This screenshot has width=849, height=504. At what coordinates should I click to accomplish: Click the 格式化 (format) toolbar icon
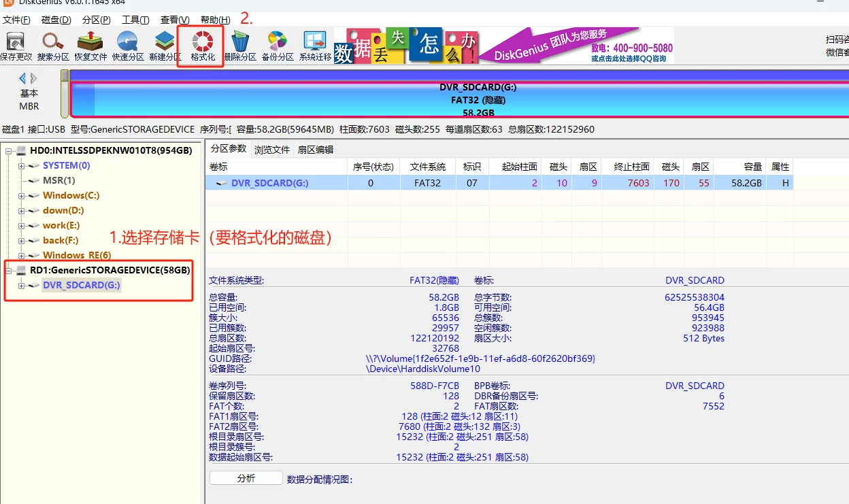(202, 46)
